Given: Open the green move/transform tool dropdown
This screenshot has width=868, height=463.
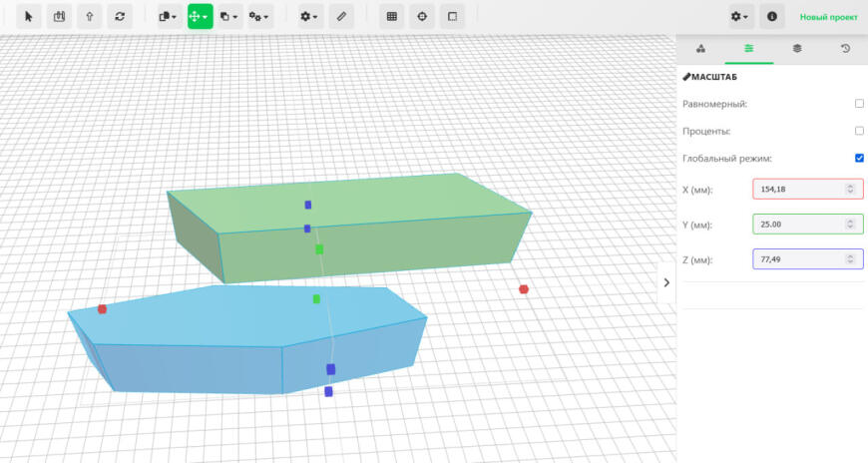Looking at the screenshot, I should (200, 17).
